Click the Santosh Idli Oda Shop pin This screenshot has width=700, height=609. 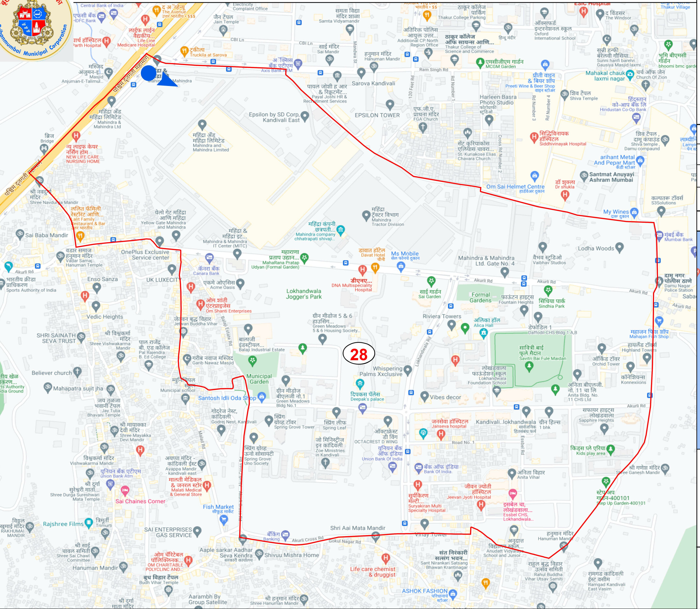tap(262, 396)
